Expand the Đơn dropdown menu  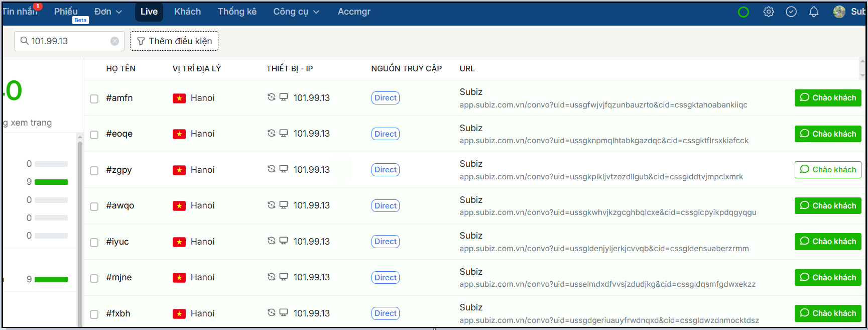[x=108, y=12]
